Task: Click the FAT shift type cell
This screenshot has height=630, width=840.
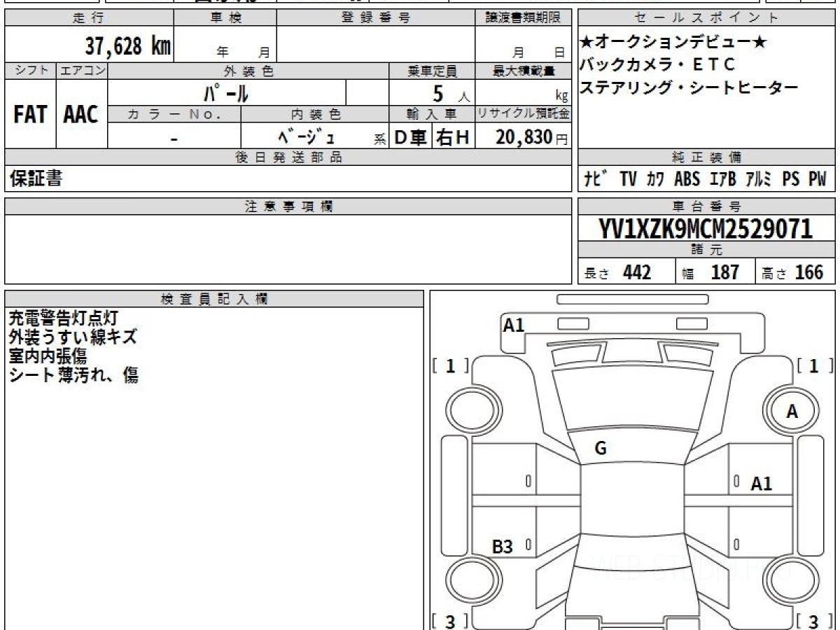Action: pos(30,115)
